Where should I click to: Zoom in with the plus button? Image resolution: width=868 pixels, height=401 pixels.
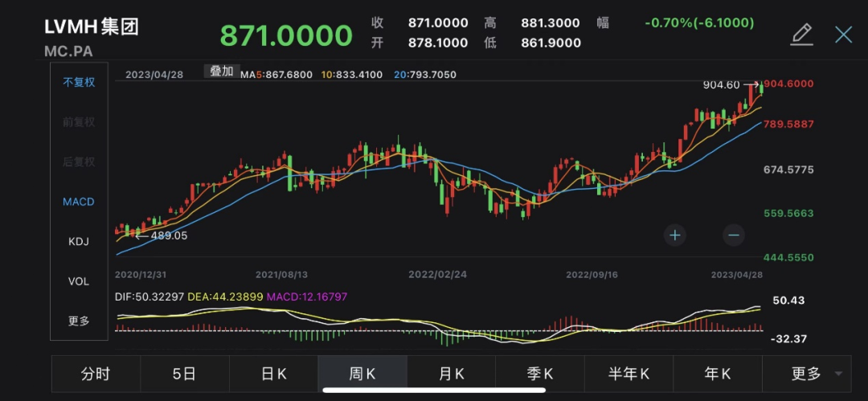click(x=675, y=235)
